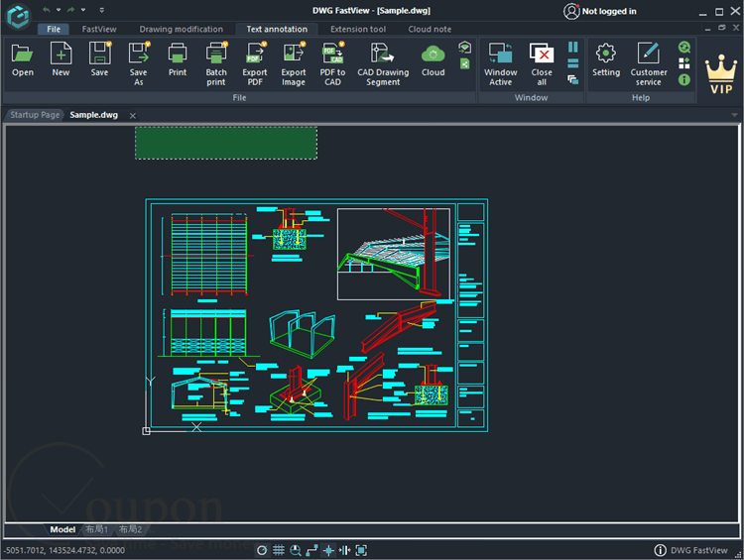Select the Sample.dwg document tab
The image size is (744, 560).
(93, 115)
